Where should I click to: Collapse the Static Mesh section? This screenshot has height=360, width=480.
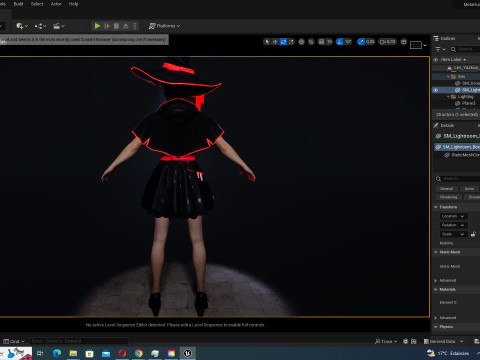coord(436,252)
